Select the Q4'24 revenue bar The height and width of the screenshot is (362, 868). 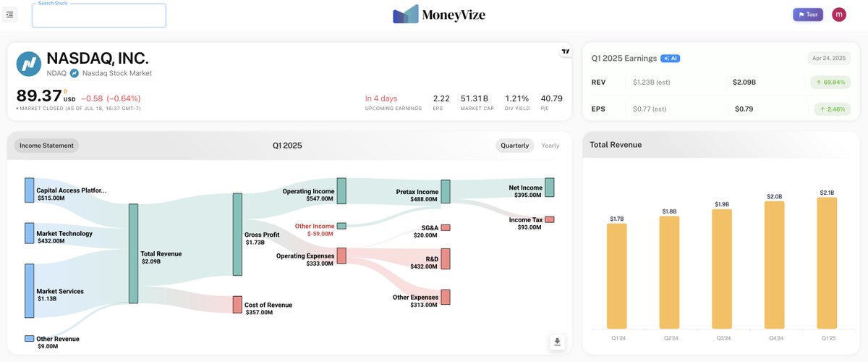point(775,265)
